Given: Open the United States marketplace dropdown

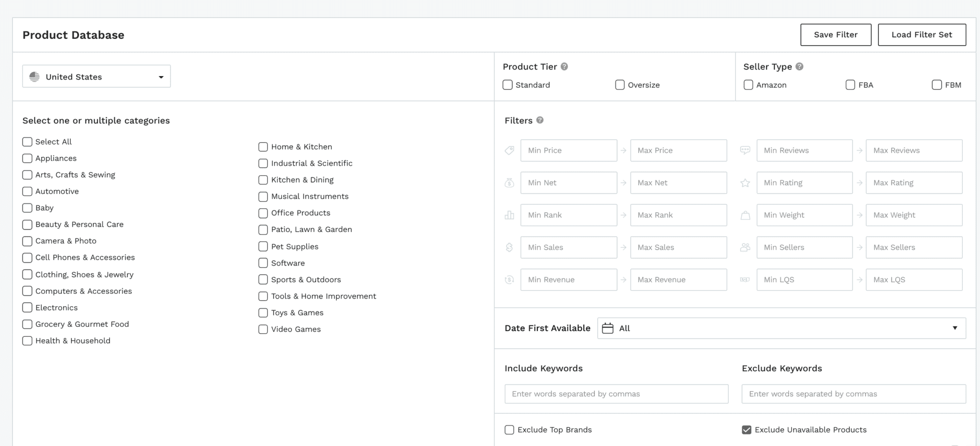Looking at the screenshot, I should (x=96, y=77).
